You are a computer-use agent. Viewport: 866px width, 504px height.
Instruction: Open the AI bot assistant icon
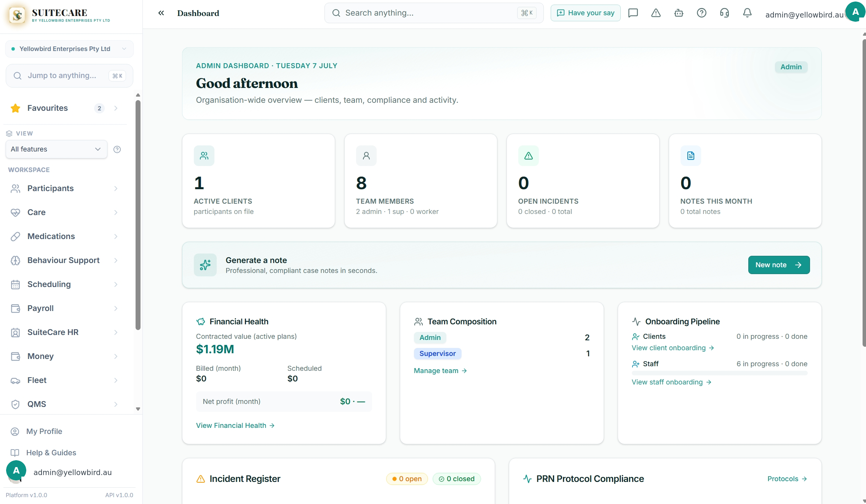click(x=679, y=13)
